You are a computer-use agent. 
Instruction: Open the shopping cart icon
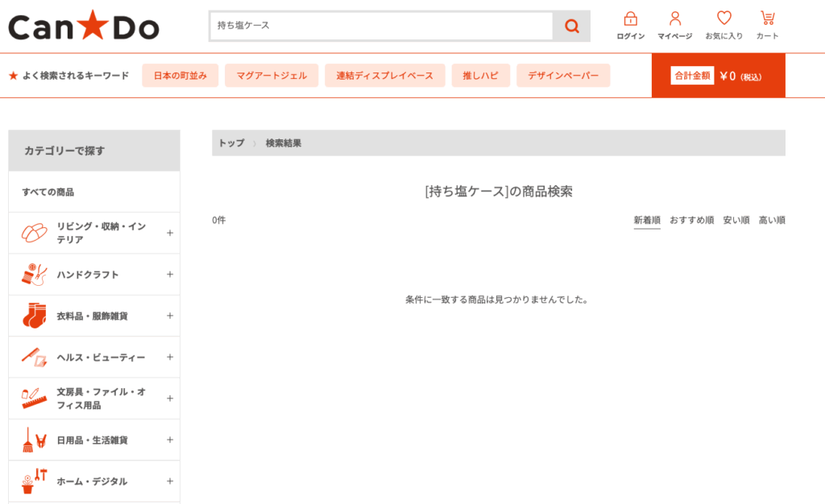coord(768,19)
